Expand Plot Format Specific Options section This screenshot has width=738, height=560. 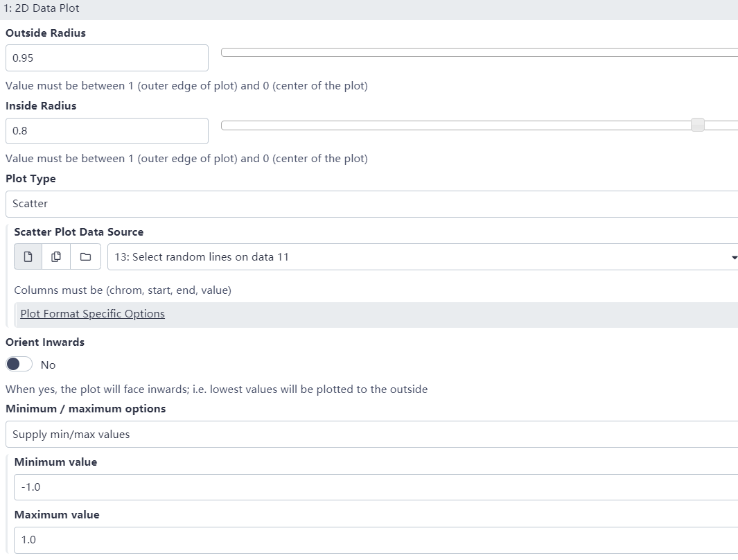pyautogui.click(x=92, y=314)
